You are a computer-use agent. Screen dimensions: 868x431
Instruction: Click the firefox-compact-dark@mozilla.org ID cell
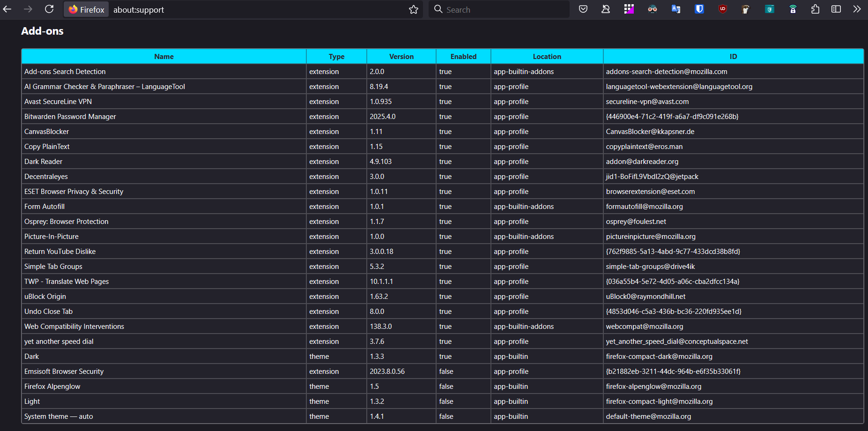point(733,356)
